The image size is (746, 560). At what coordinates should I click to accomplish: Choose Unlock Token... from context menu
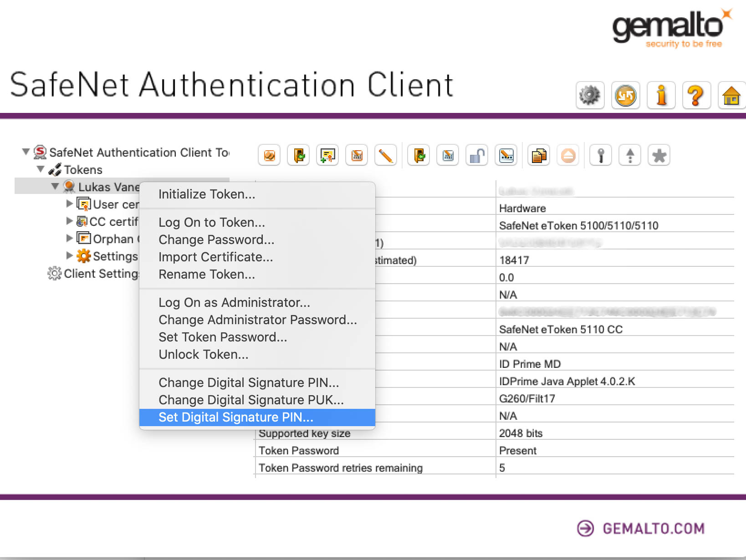pos(257,355)
